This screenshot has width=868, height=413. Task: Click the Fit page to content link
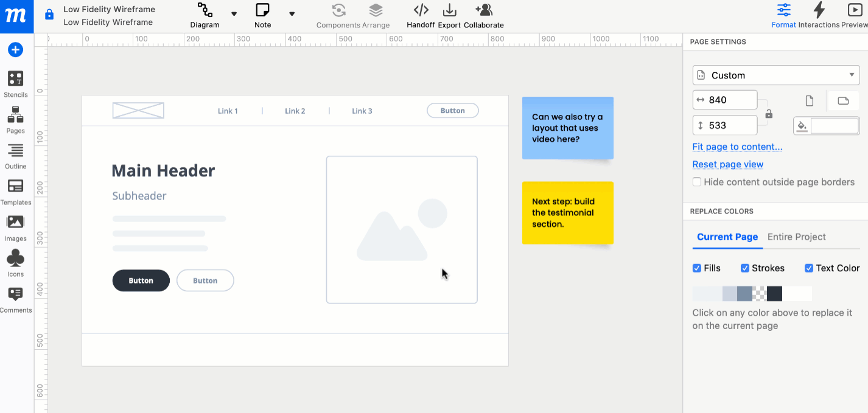pyautogui.click(x=737, y=147)
